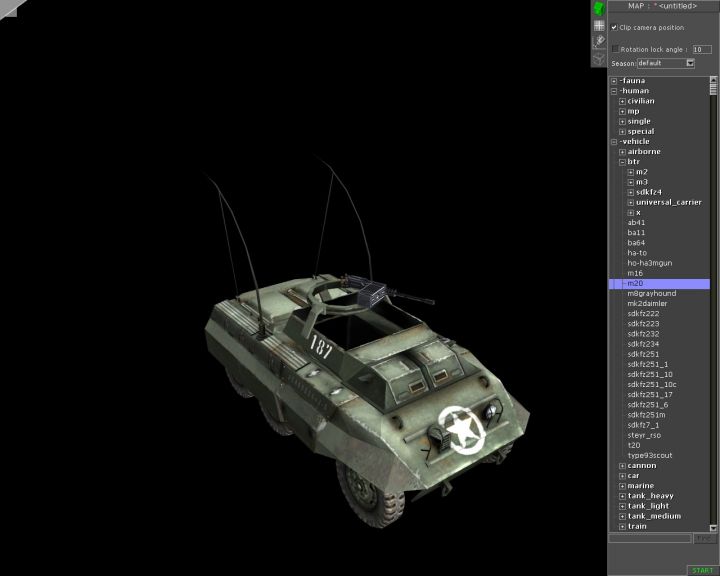Viewport: 720px width, 576px height.
Task: Expand the tank_heavy category
Action: pos(622,496)
